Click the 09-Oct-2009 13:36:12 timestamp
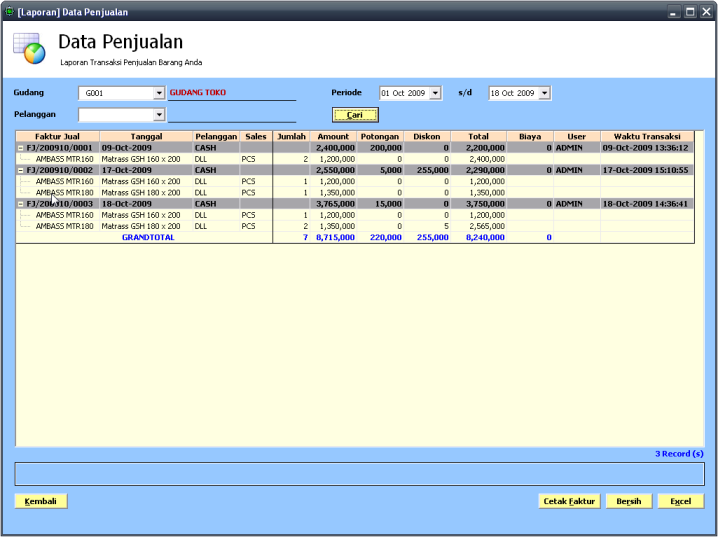Viewport: 718px width, 537px height. (645, 148)
